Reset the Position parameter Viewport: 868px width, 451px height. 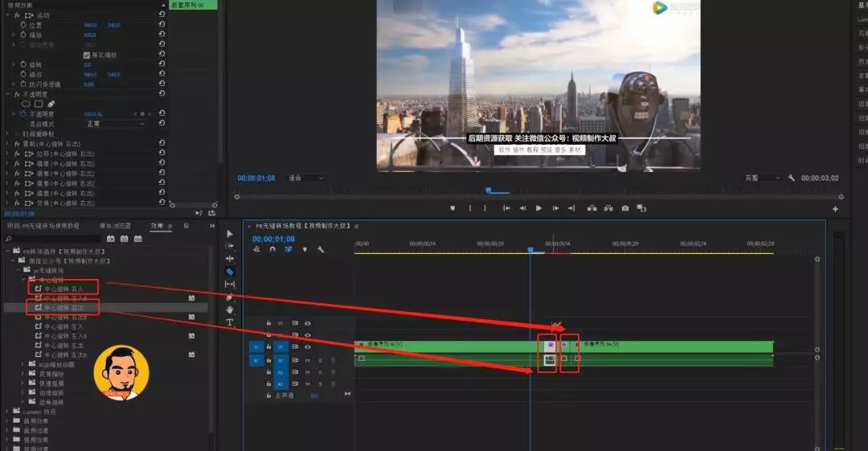162,24
